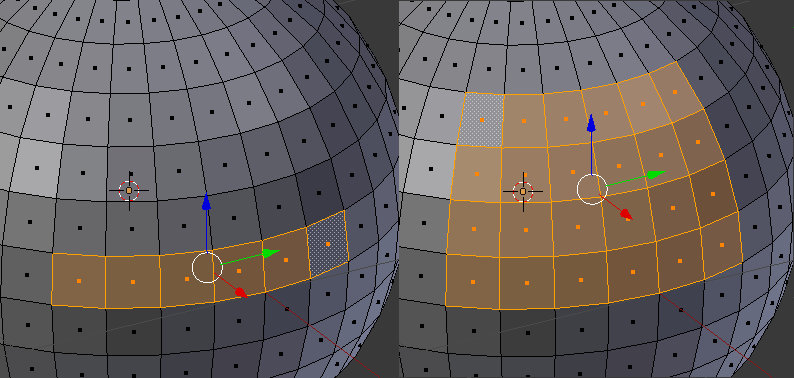Select the orange face below dotted face, right viewport
The width and height of the screenshot is (794, 378).
tap(476, 174)
